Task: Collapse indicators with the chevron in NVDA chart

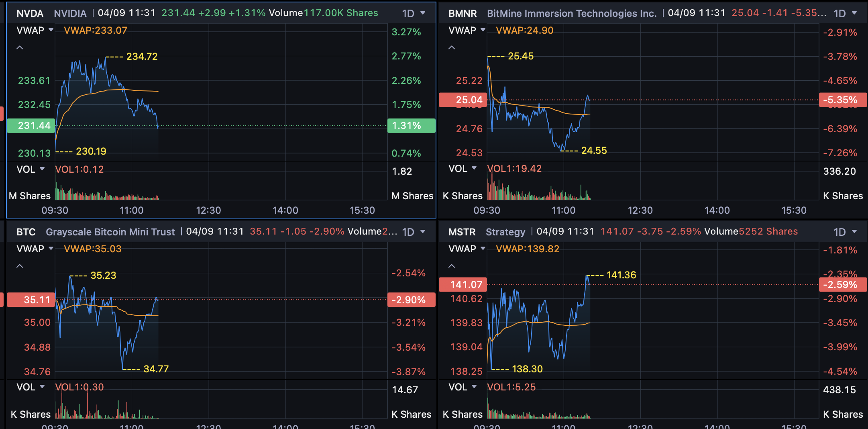Action: [20, 47]
